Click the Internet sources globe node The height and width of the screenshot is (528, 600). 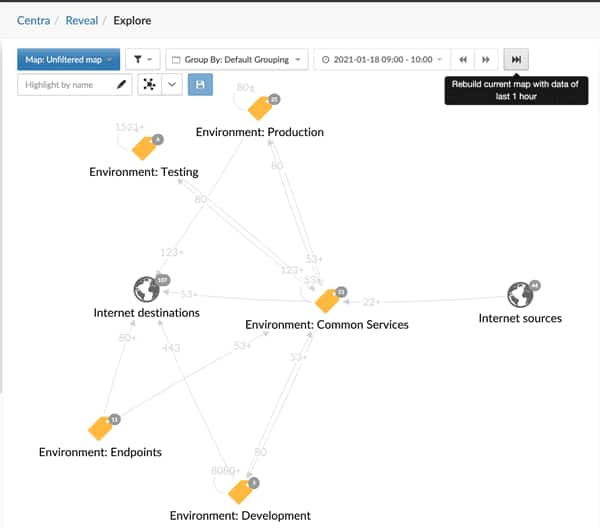[519, 295]
